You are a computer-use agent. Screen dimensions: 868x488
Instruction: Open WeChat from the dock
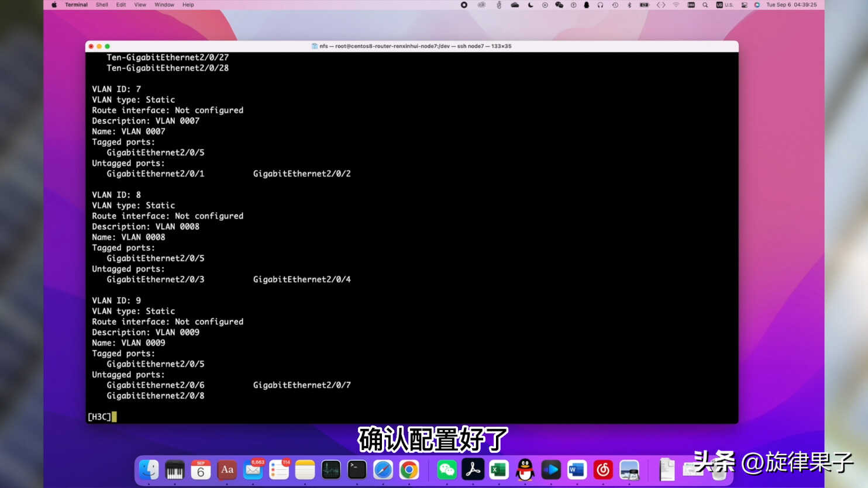coord(447,470)
